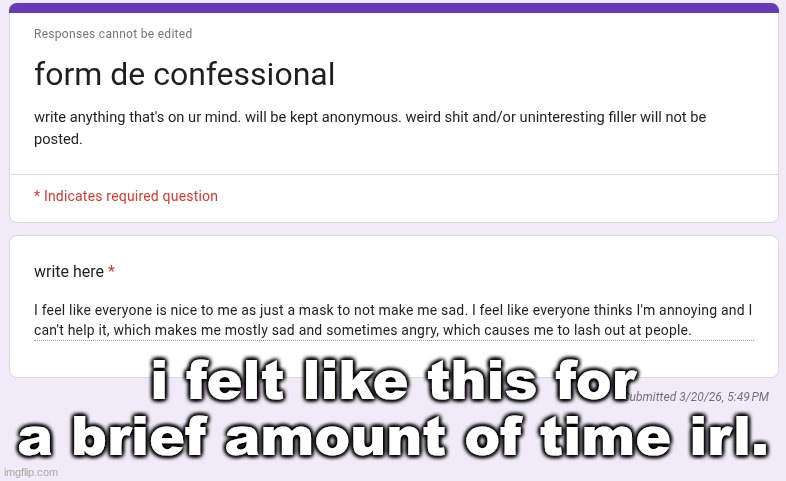The image size is (786, 481).
Task: Click the red asterisk beside 'write here'
Action: [112, 272]
